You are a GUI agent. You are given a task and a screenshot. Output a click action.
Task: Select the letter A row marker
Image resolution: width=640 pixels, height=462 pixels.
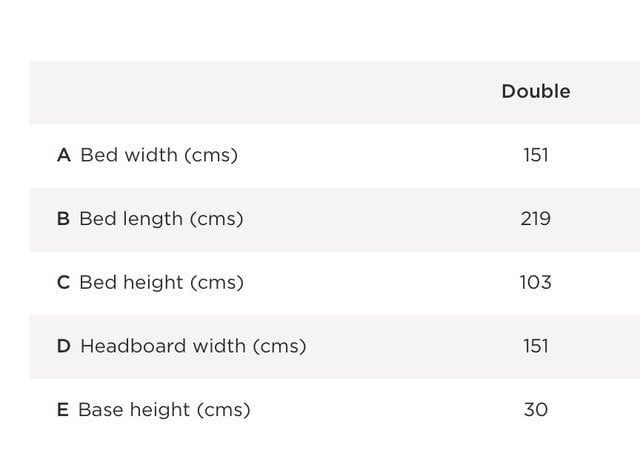click(64, 155)
